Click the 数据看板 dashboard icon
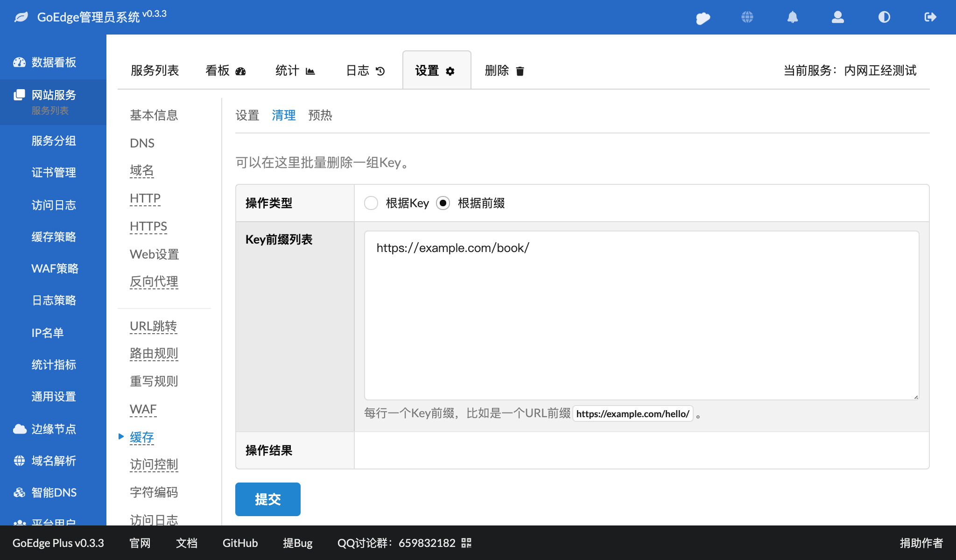Screen dimensions: 956x560 (x=19, y=62)
